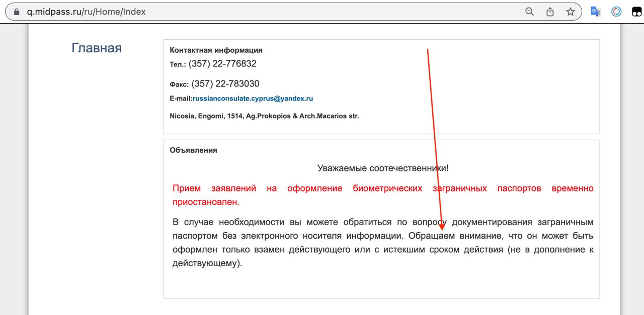Click the russianconsulate.cyprus@yandex.ru email link

(253, 98)
